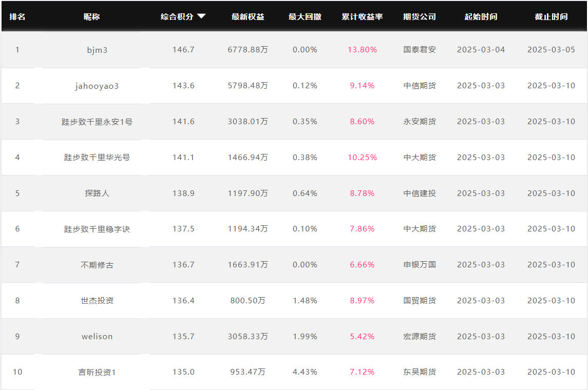588x390 pixels.
Task: Click drawdown value 0.64%
Action: 305,193
